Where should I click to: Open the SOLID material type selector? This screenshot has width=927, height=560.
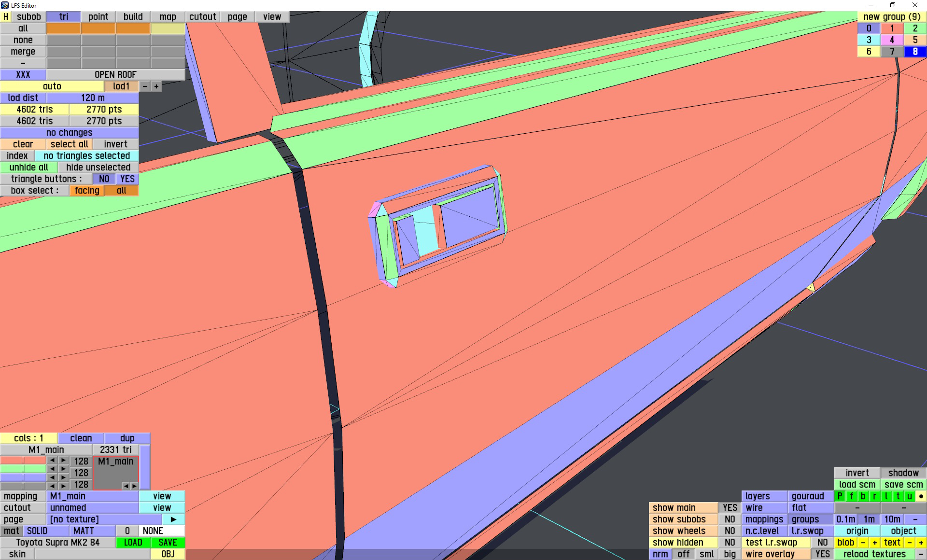point(37,531)
